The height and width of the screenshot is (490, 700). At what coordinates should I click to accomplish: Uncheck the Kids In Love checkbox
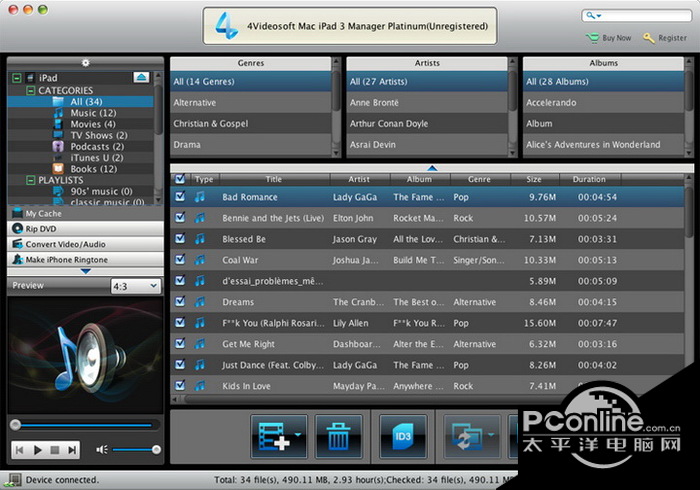click(180, 385)
